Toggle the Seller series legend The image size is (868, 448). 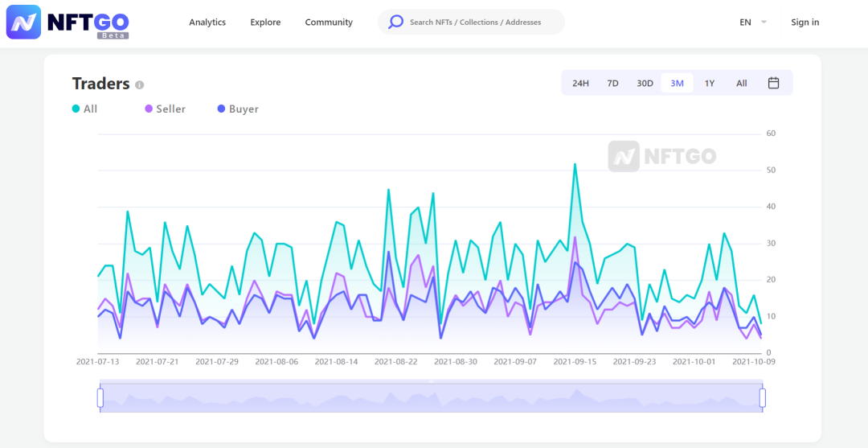coord(165,109)
